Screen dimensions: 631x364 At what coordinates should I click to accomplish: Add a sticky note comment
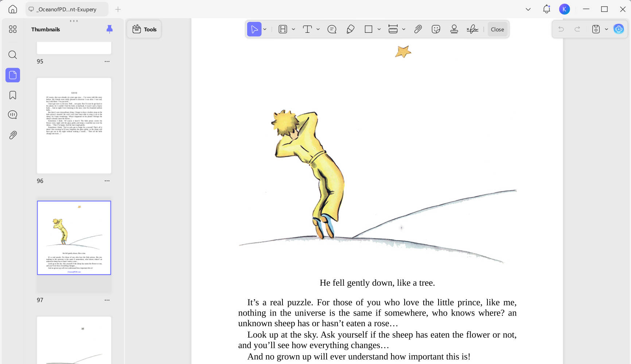point(332,29)
